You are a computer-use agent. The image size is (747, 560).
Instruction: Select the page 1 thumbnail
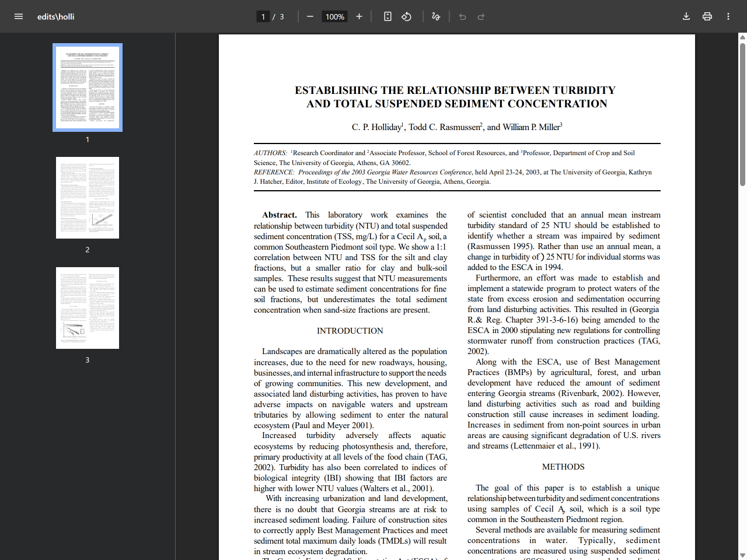[x=87, y=87]
